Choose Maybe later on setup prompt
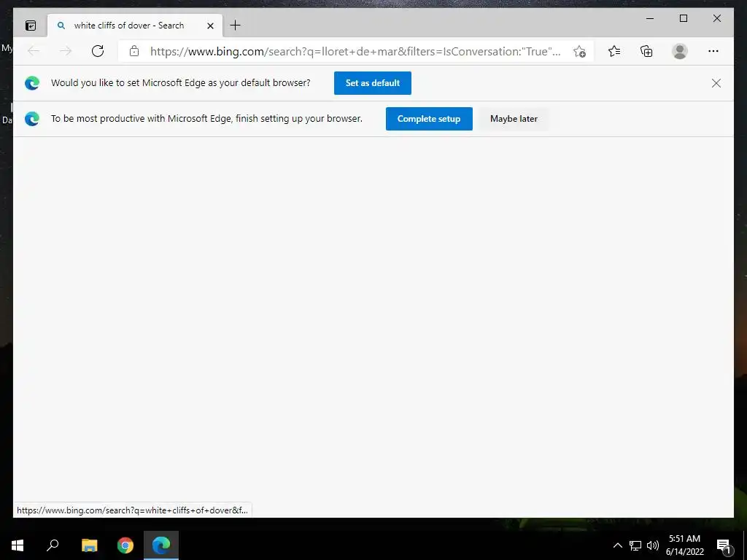Image resolution: width=747 pixels, height=560 pixels. pyautogui.click(x=514, y=119)
